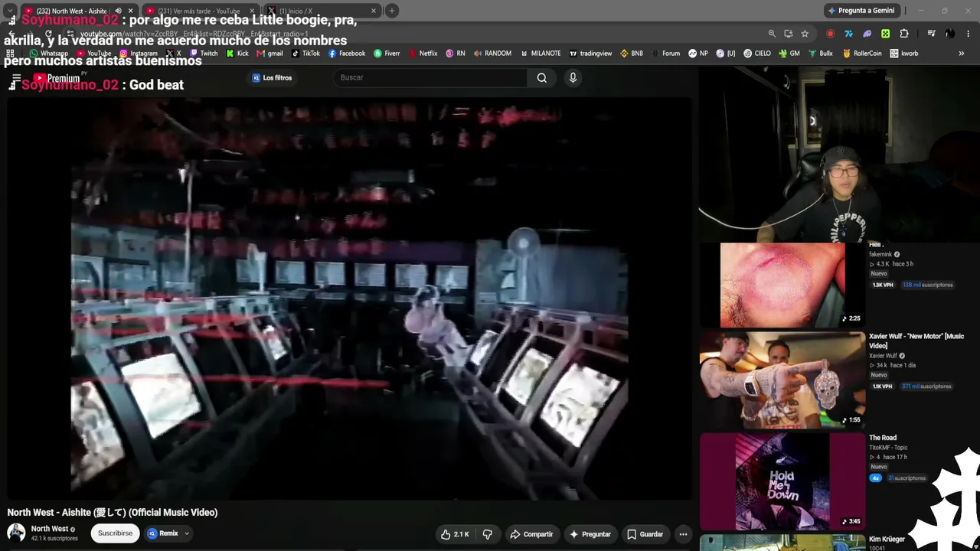Viewport: 980px width, 551px height.
Task: Open the Instagram bookmark
Action: (139, 54)
